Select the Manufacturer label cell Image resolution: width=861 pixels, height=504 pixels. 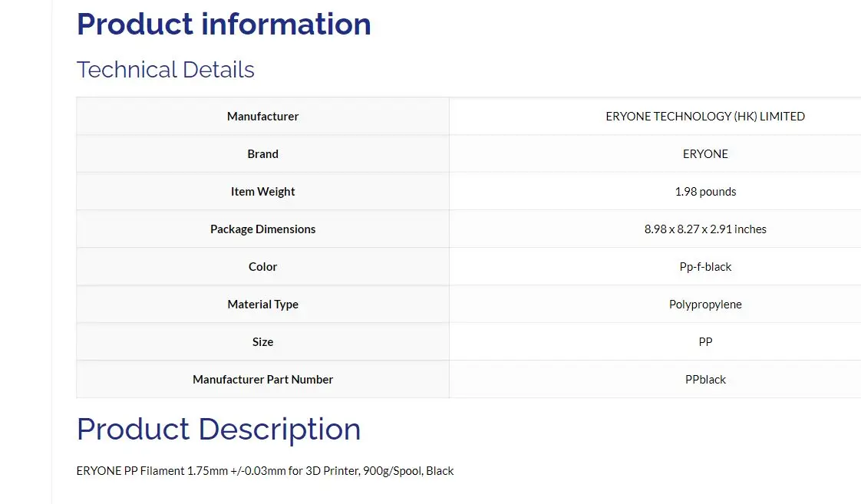tap(262, 117)
